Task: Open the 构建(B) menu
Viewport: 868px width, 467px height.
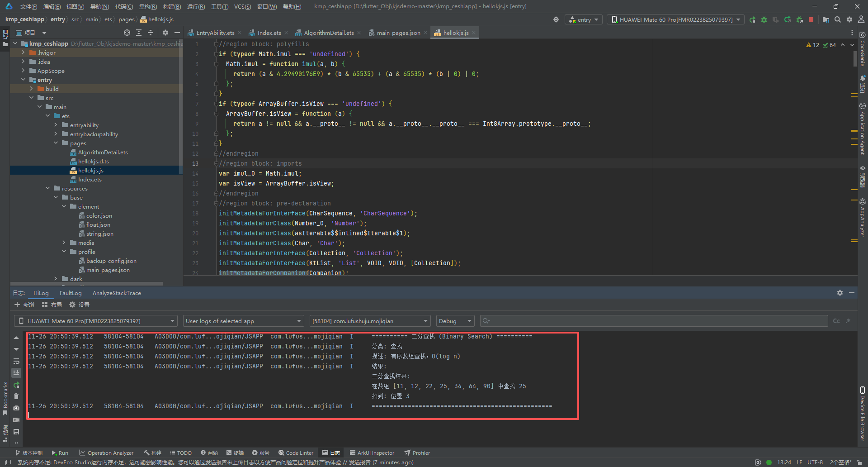Action: tap(172, 6)
